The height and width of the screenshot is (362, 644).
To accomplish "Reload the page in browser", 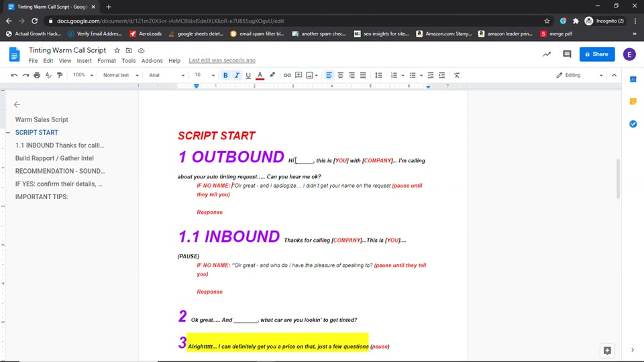I will pyautogui.click(x=34, y=21).
